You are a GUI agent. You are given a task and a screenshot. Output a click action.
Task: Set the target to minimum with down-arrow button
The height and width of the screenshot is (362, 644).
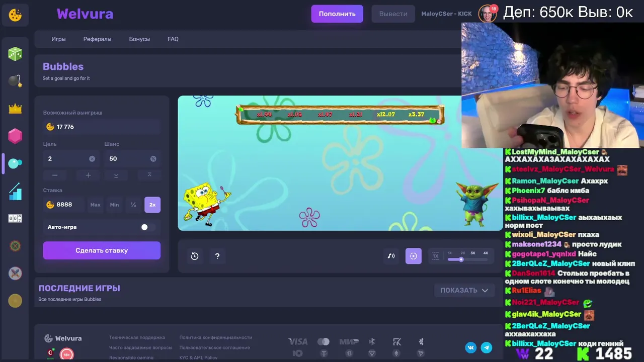coord(116,175)
